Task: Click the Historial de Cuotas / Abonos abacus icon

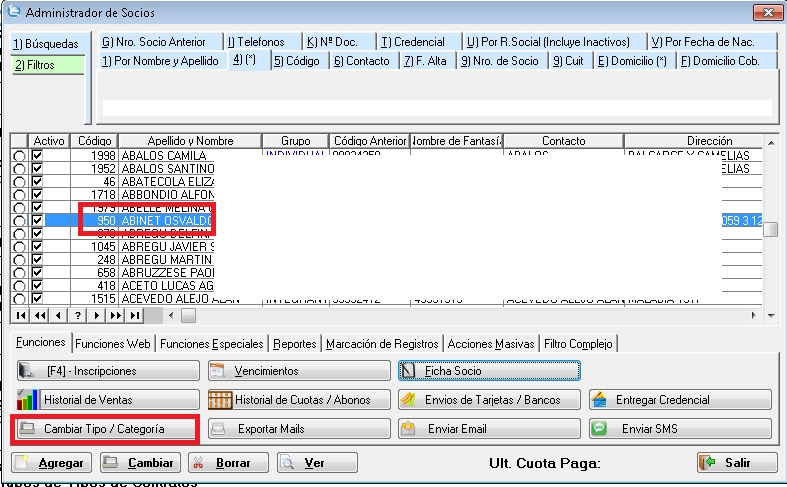Action: (220, 400)
